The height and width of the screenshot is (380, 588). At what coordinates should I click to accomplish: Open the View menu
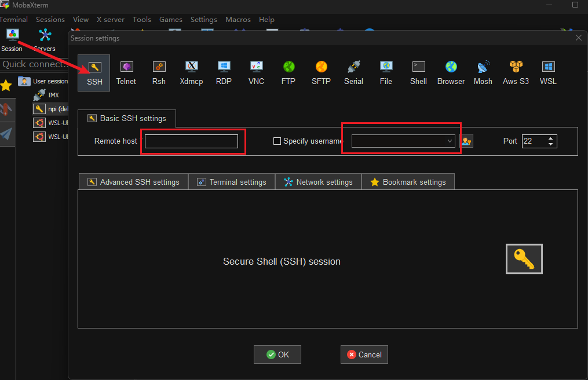point(81,20)
